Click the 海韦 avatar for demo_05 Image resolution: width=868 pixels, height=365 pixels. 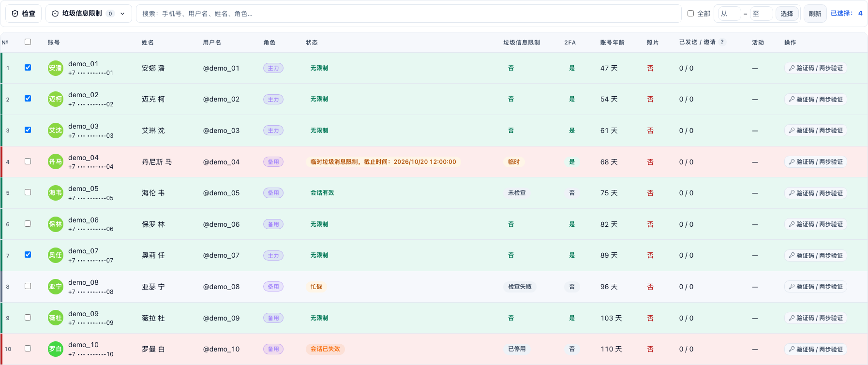coord(56,193)
